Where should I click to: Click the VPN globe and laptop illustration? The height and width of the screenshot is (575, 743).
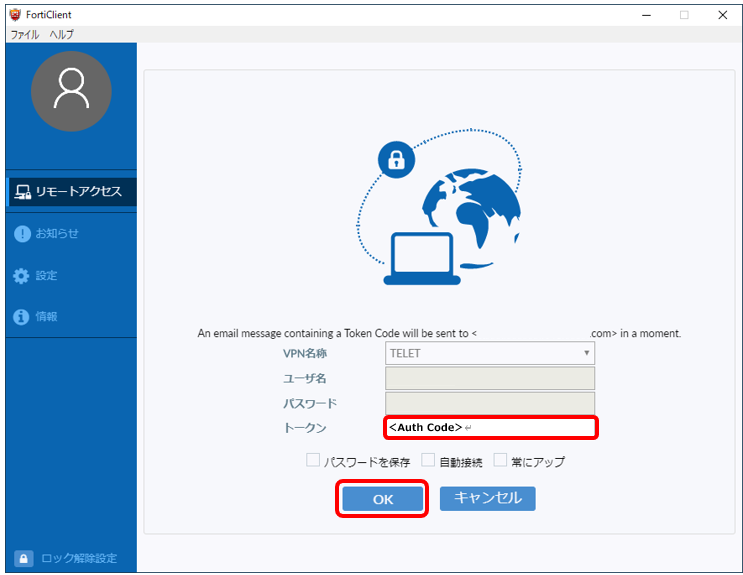439,207
